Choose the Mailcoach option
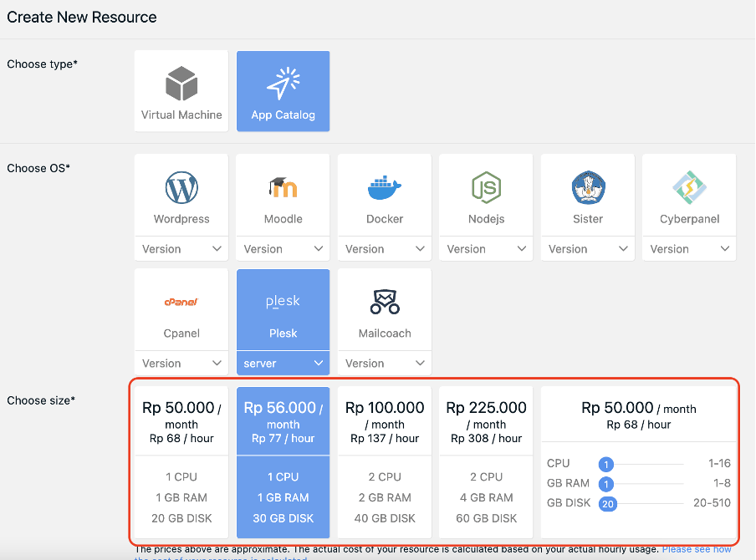The image size is (756, 560). 384,309
